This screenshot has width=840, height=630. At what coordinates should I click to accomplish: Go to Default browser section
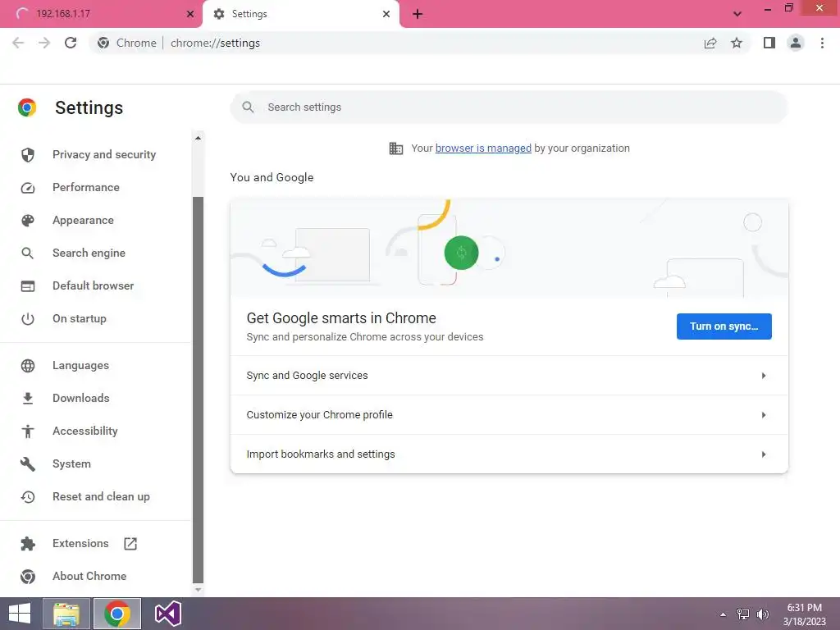(x=95, y=286)
